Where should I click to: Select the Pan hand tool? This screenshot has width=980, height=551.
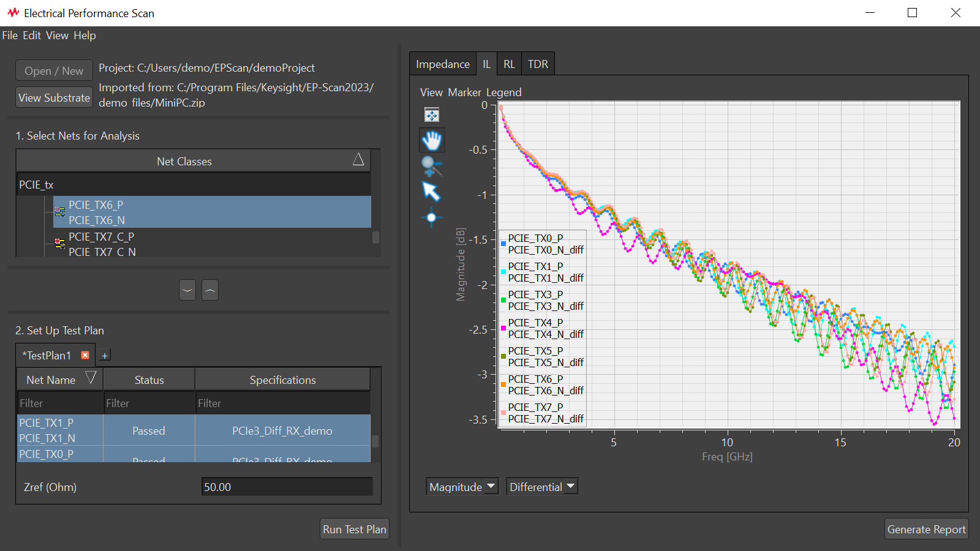tap(432, 140)
